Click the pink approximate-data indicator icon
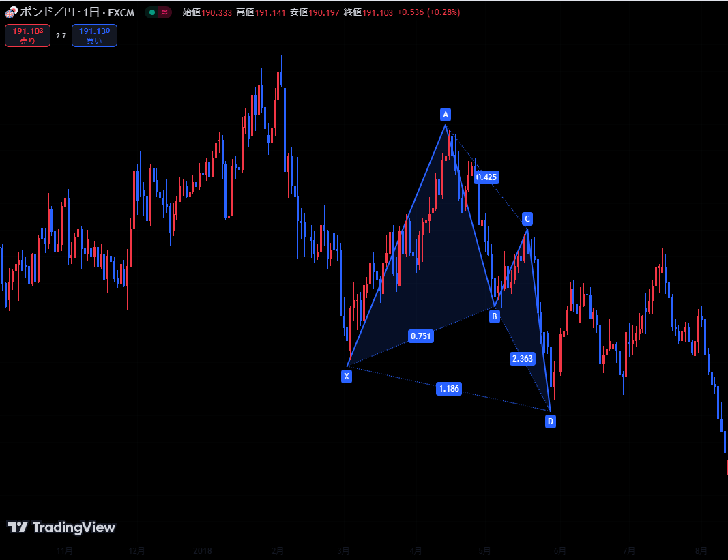The image size is (728, 560). click(164, 12)
